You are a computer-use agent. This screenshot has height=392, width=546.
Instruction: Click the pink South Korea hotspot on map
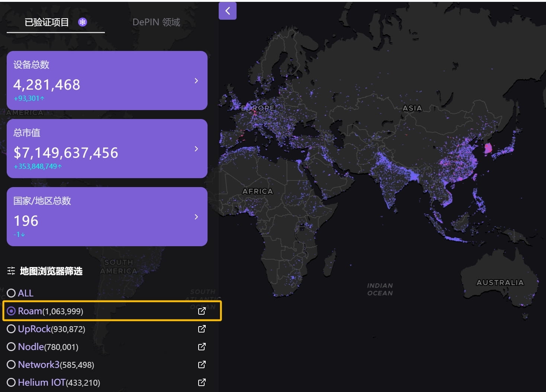tap(488, 148)
